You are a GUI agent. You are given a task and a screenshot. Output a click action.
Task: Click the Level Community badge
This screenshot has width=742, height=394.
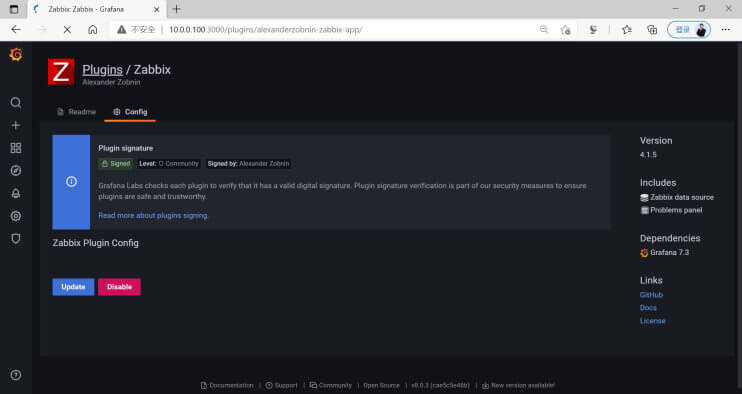point(169,164)
